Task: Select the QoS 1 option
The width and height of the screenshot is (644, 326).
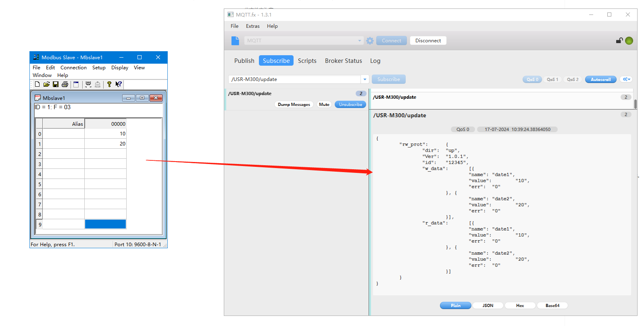Action: pyautogui.click(x=552, y=79)
